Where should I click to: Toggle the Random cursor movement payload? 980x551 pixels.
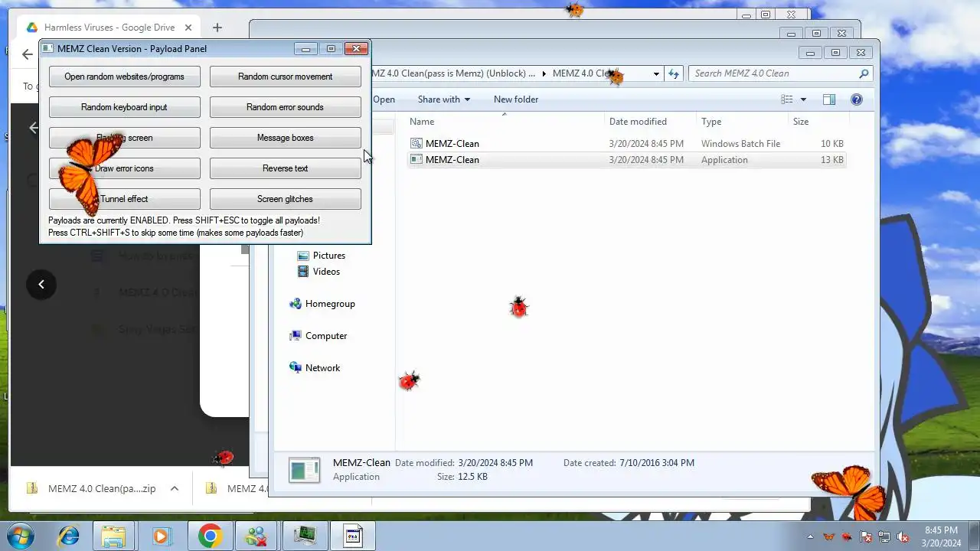[x=285, y=77]
